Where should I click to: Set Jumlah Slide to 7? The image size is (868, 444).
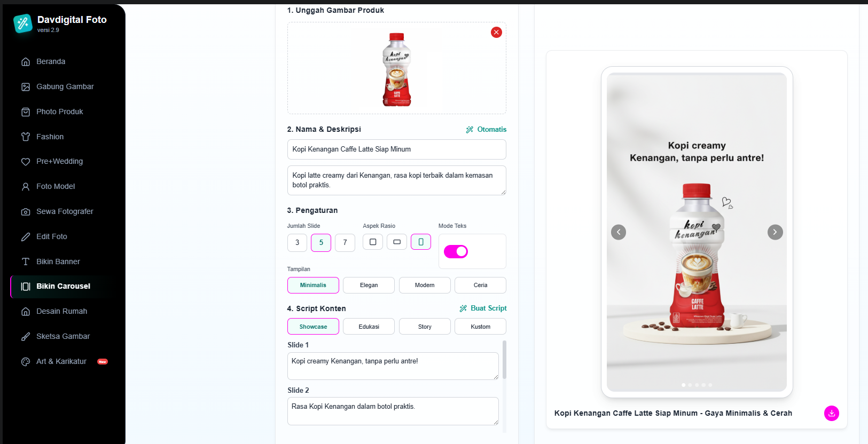point(345,242)
